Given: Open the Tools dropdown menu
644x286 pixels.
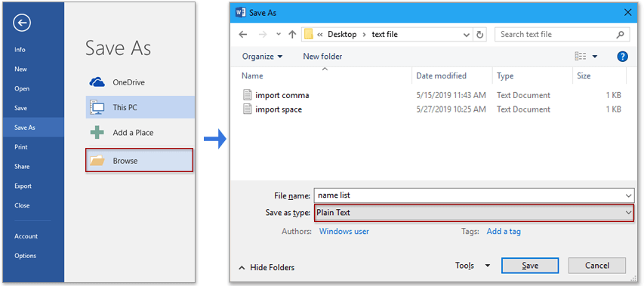Looking at the screenshot, I should (x=473, y=266).
